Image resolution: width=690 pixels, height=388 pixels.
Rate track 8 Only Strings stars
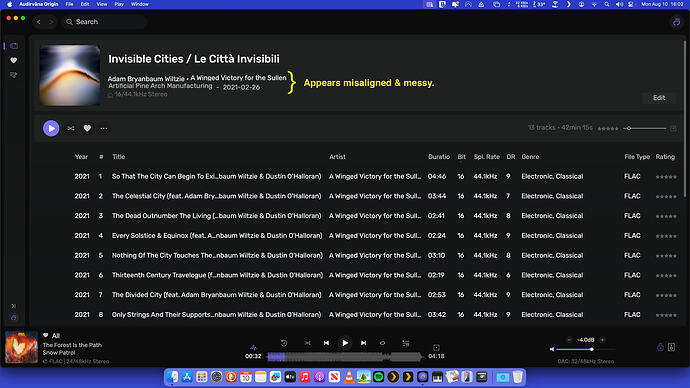(666, 315)
